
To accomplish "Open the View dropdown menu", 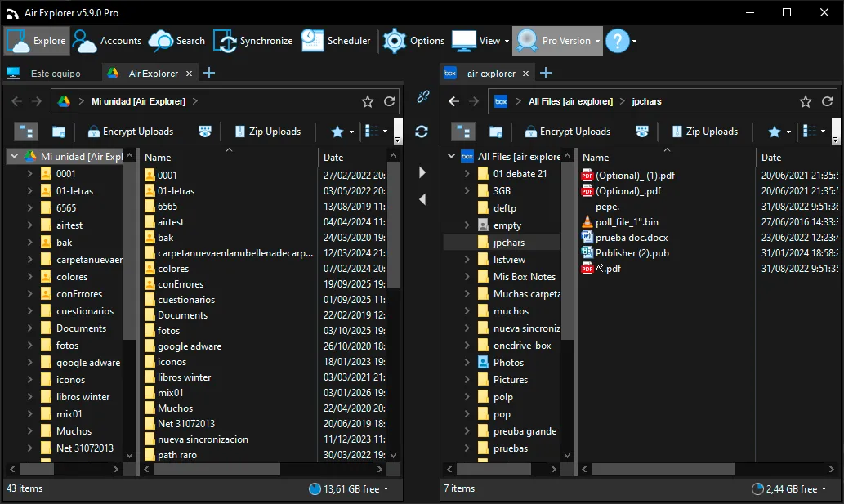I will 480,41.
